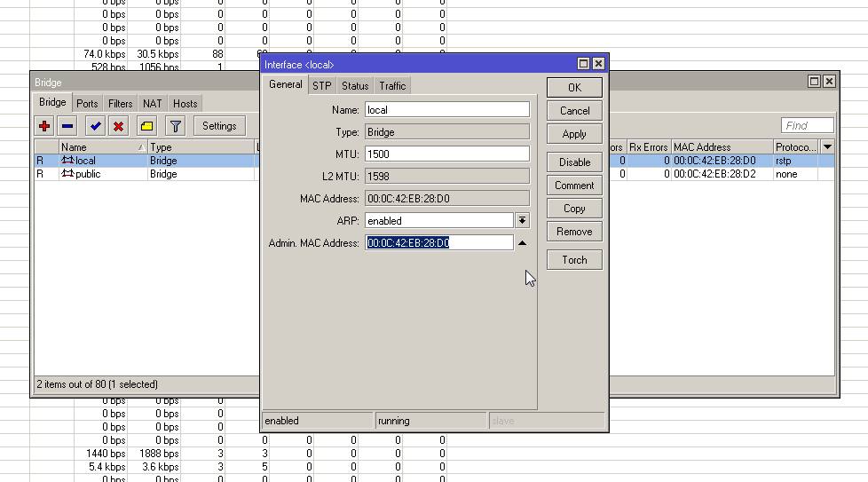Click the OK button
Image resolution: width=868 pixels, height=482 pixels.
(x=574, y=88)
